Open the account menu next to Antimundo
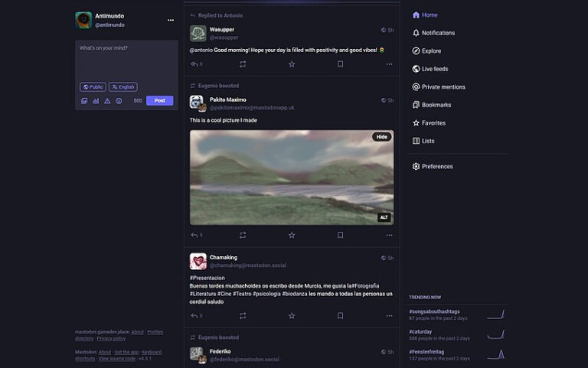Viewport: 588px width, 368px height. [x=170, y=21]
